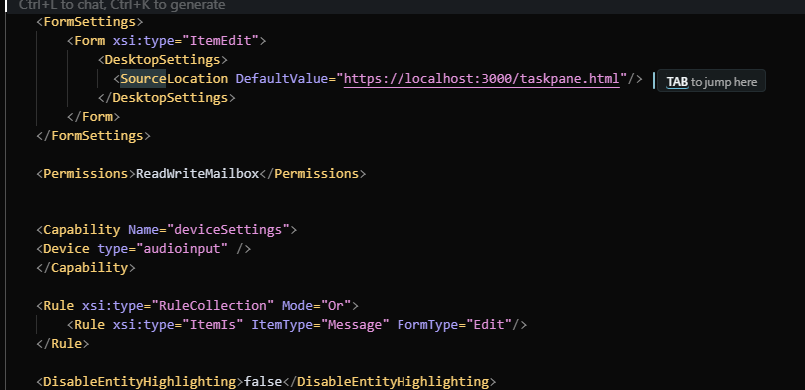The width and height of the screenshot is (805, 390).
Task: Click the false value in DisableEntityHighlighting
Action: [263, 381]
